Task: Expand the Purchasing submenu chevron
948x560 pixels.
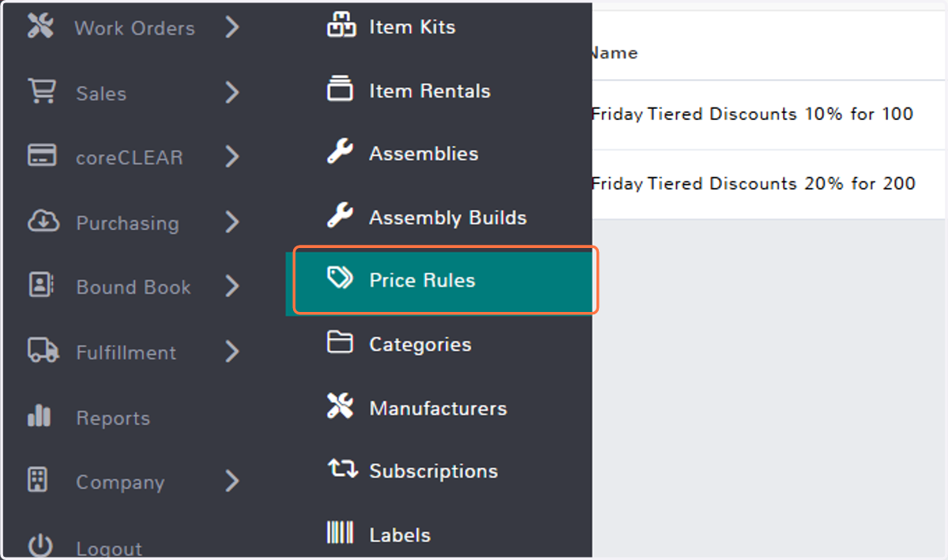Action: point(231,222)
